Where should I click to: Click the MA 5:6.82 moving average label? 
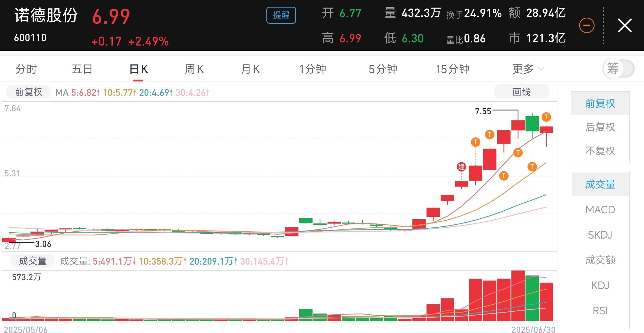[x=85, y=92]
